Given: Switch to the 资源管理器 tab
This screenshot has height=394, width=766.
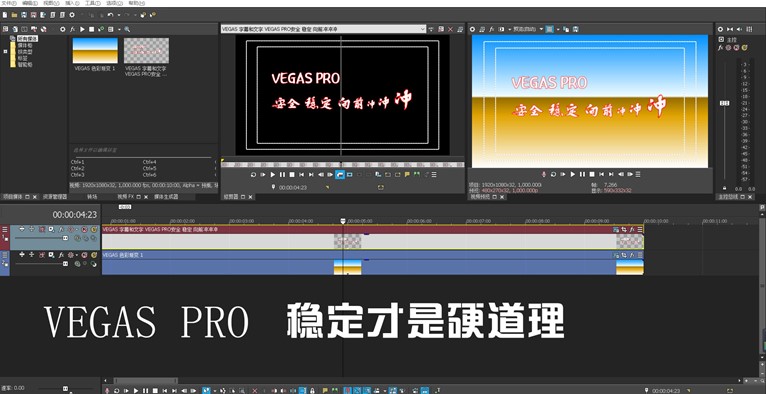Looking at the screenshot, I should click(x=54, y=197).
